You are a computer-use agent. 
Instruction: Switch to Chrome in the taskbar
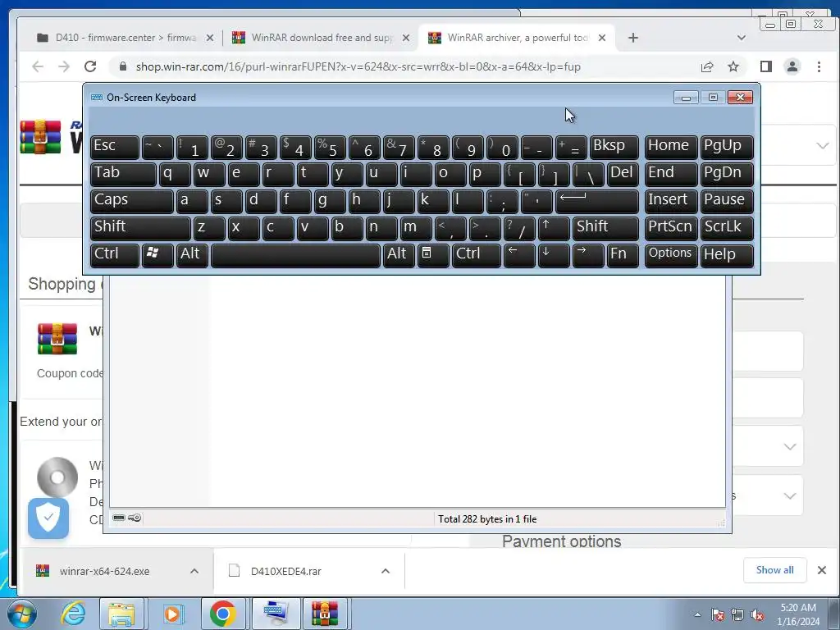pos(223,614)
